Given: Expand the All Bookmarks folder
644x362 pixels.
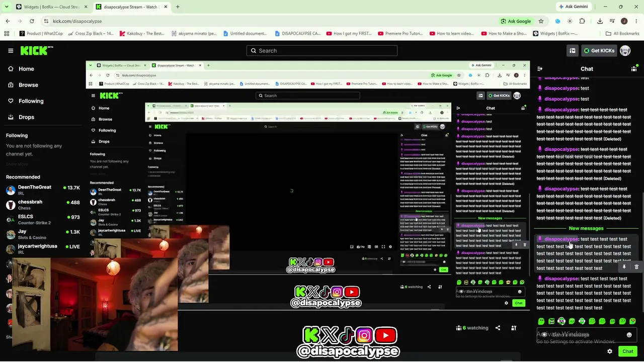Looking at the screenshot, I should point(622,34).
